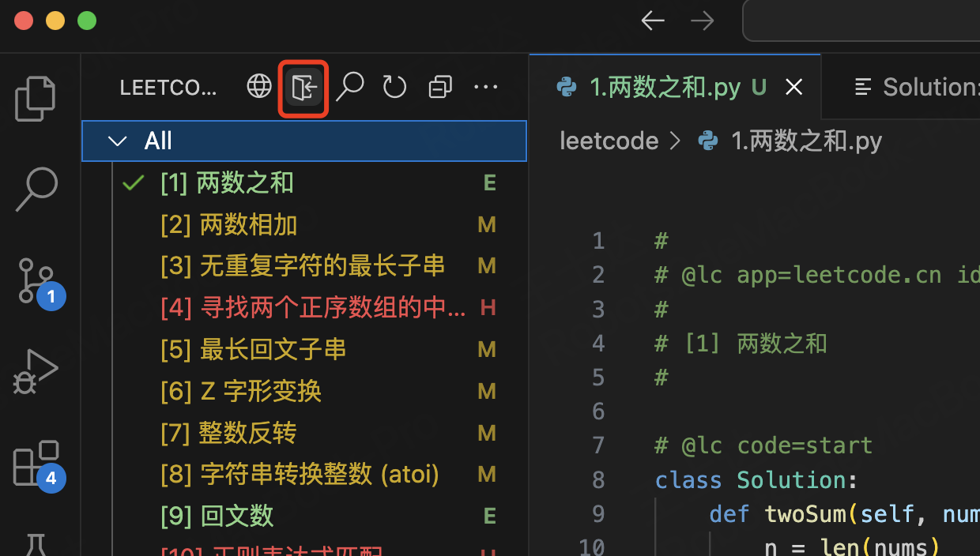The height and width of the screenshot is (556, 980).
Task: Click line number 8 in the gutter
Action: pyautogui.click(x=598, y=480)
